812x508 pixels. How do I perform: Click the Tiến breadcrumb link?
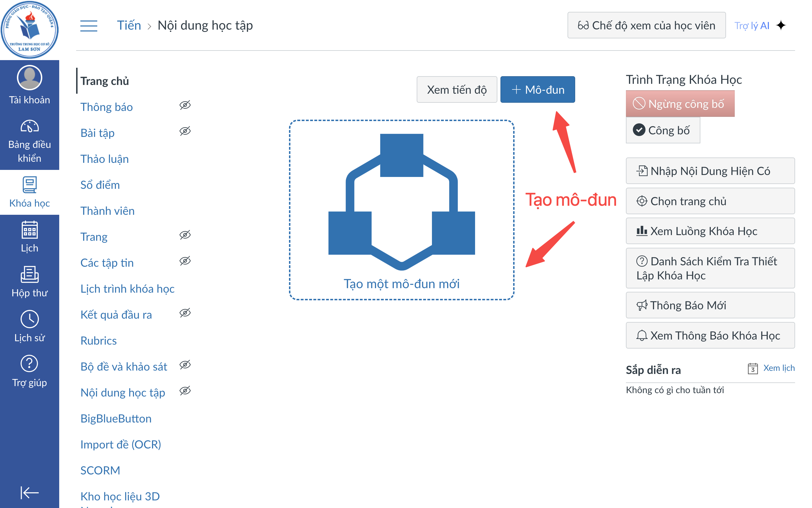(x=129, y=25)
